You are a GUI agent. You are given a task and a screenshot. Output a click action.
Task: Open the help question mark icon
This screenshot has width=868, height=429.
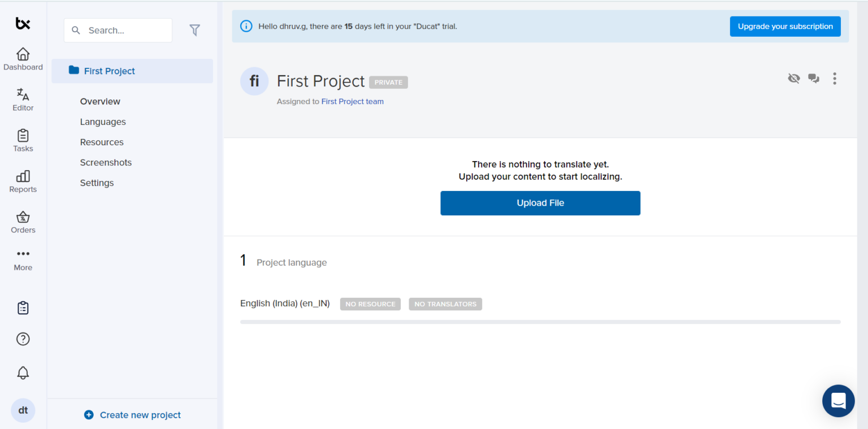pyautogui.click(x=23, y=339)
